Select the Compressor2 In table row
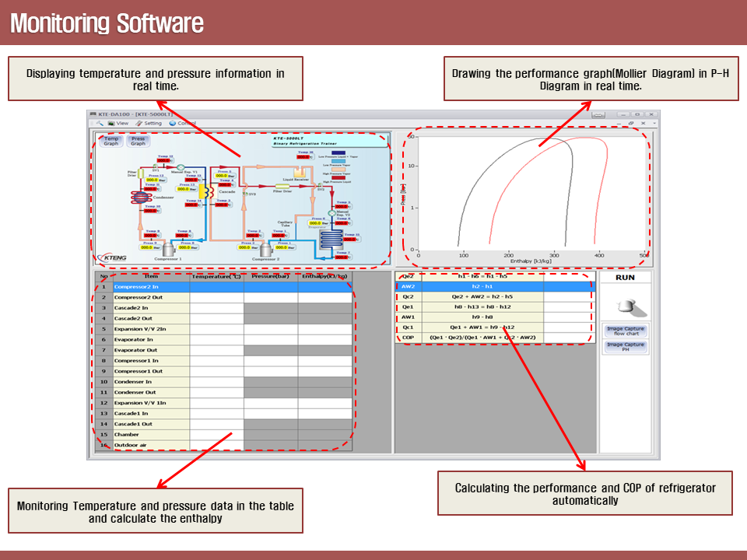 151,287
